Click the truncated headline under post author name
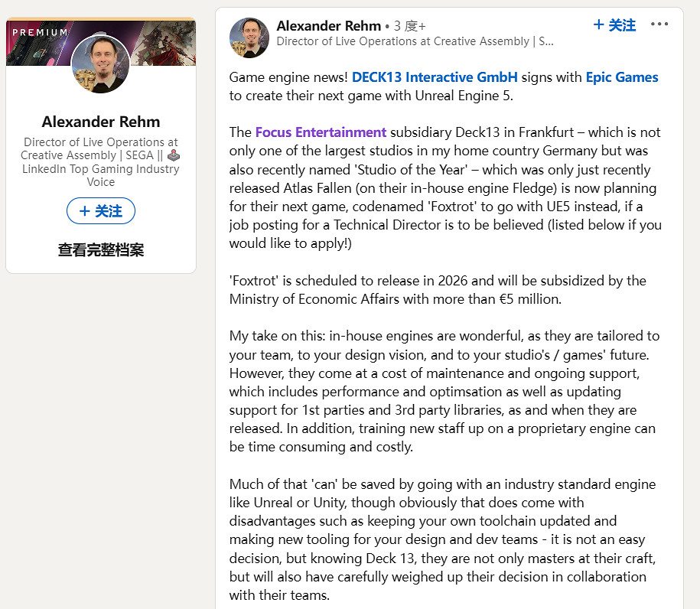Viewport: 700px width, 609px height. (x=415, y=41)
